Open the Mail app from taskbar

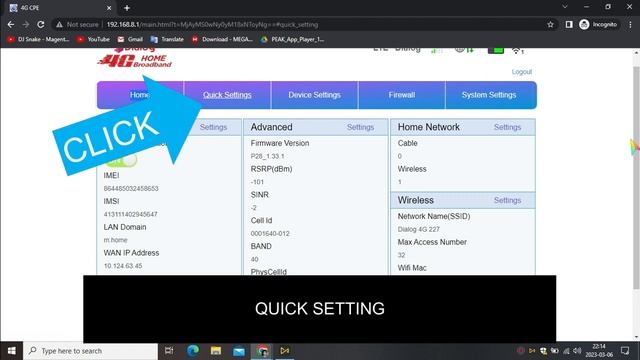[239, 351]
